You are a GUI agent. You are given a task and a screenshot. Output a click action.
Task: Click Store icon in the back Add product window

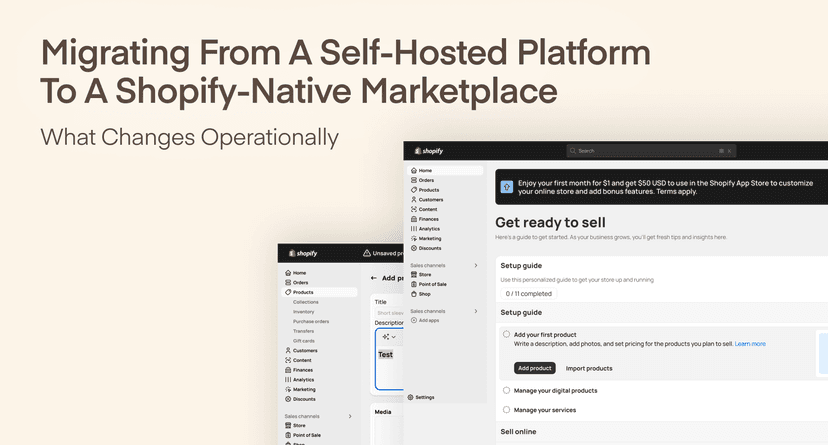click(288, 425)
